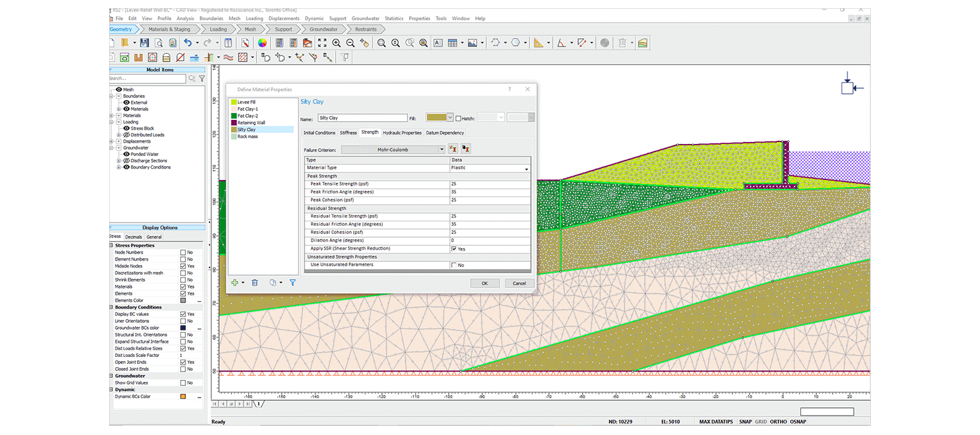This screenshot has width=980, height=435.
Task: Click Dynamic BCs Color orange swatch
Action: click(183, 396)
